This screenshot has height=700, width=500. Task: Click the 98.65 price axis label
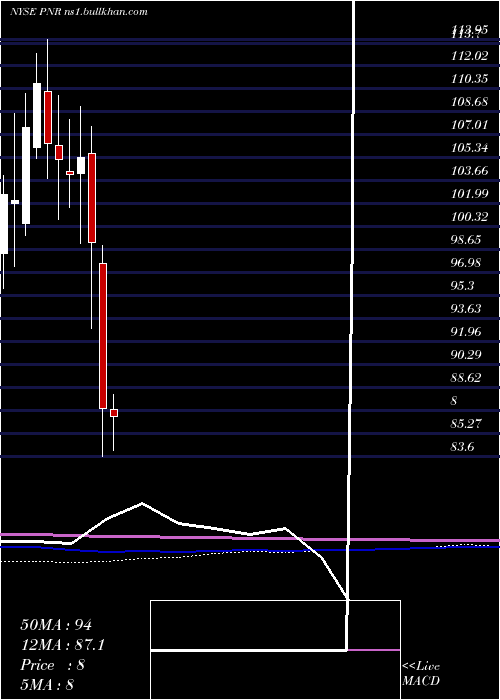(467, 240)
